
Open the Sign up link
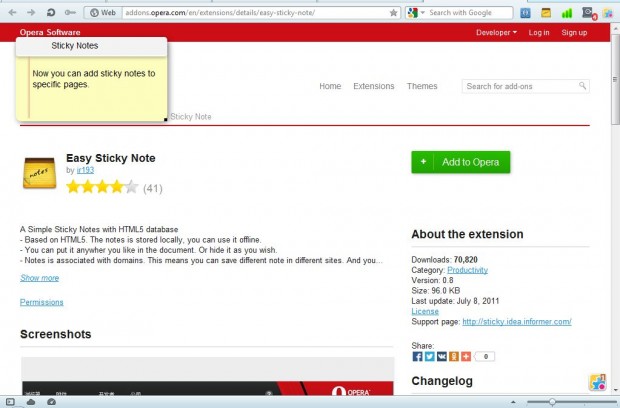coord(574,32)
